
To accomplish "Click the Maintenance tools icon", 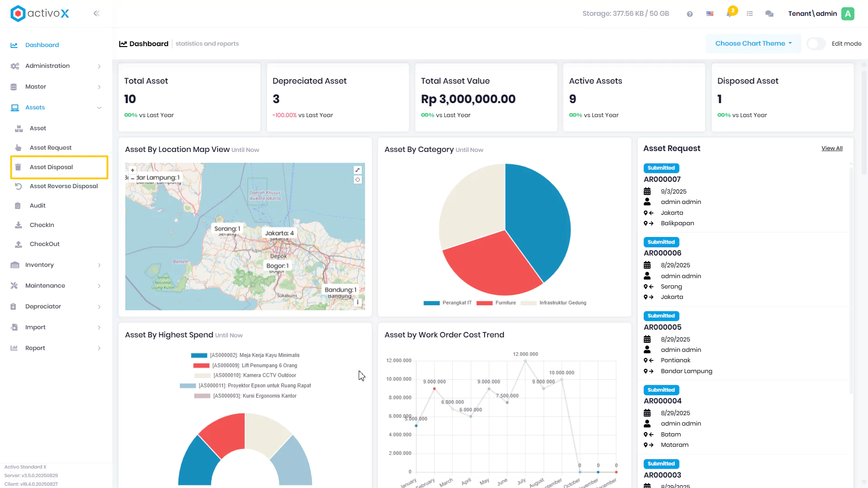I will coord(14,286).
